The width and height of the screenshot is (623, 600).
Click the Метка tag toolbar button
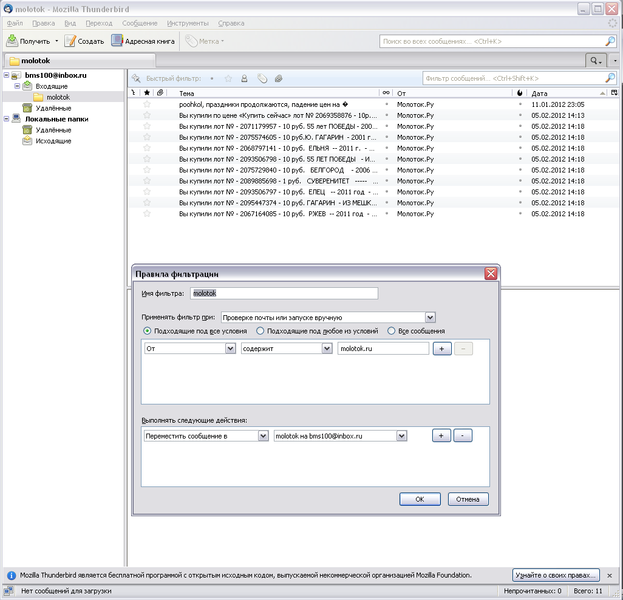(x=205, y=41)
